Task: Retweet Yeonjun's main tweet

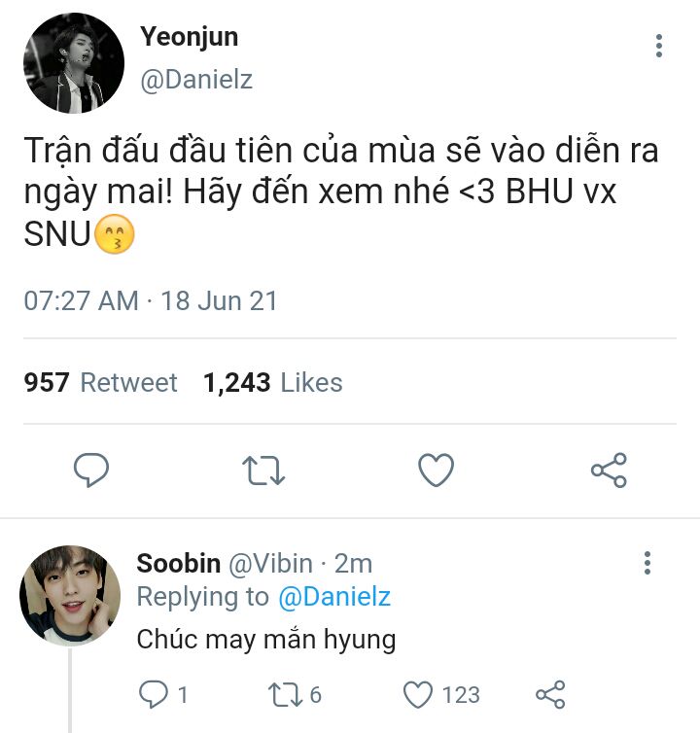Action: (262, 471)
